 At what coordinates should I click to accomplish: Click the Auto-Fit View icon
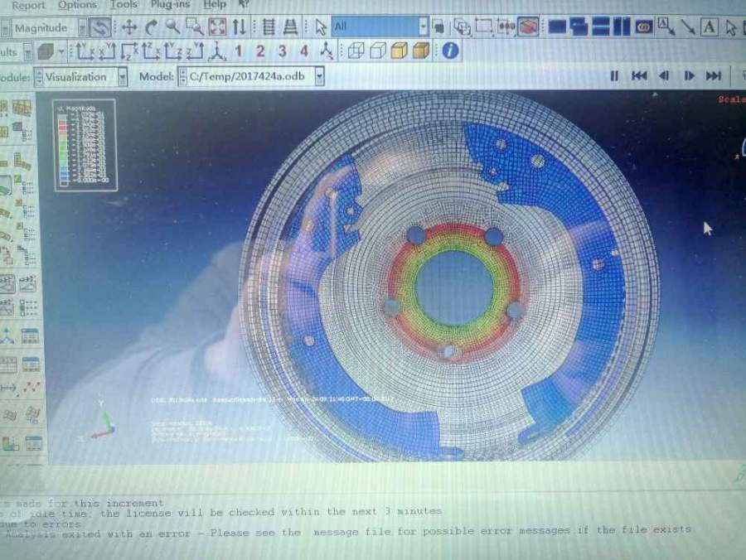pyautogui.click(x=217, y=27)
